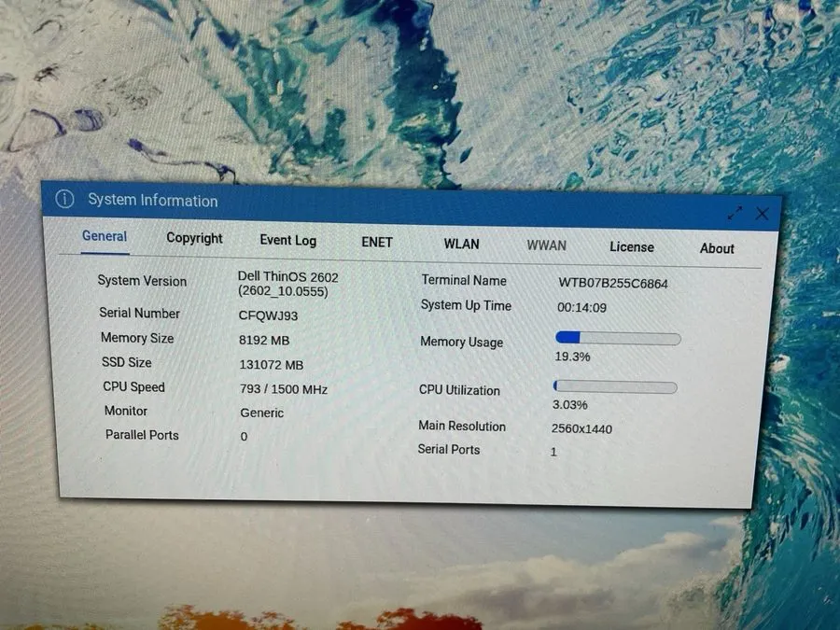
Task: Click the 8192 MB memory size value
Action: [x=264, y=340]
